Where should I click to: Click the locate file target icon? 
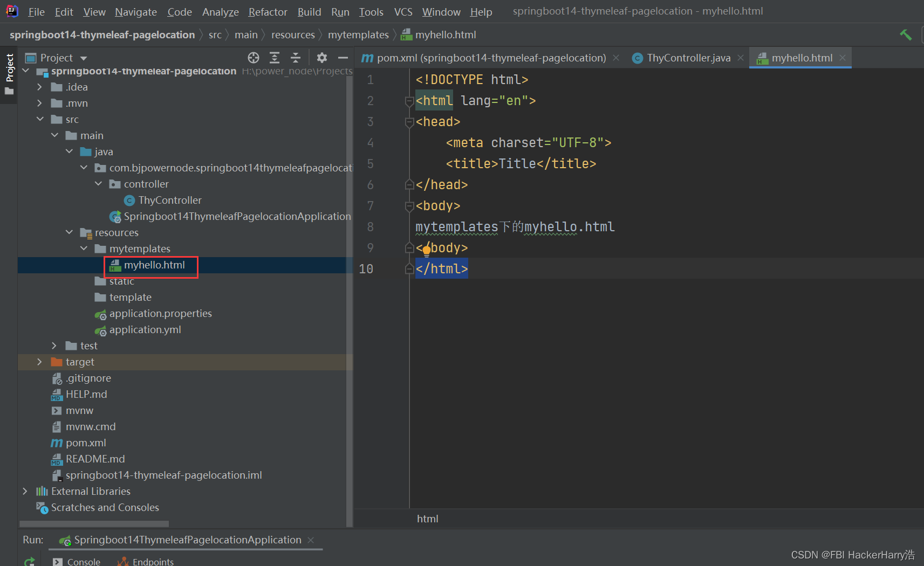[x=254, y=58]
